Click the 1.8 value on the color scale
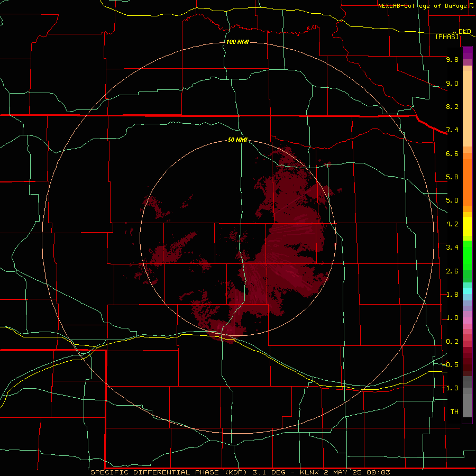This screenshot has height=476, width=476. 452,295
